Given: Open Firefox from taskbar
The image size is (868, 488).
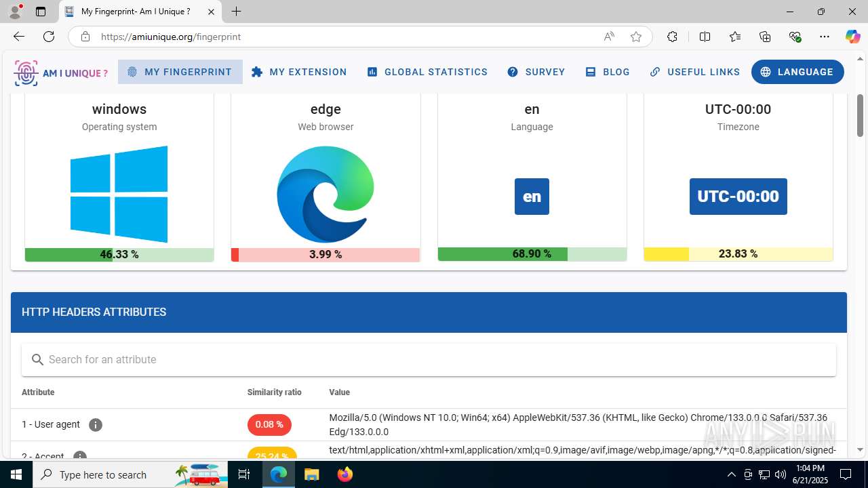Looking at the screenshot, I should 344,474.
